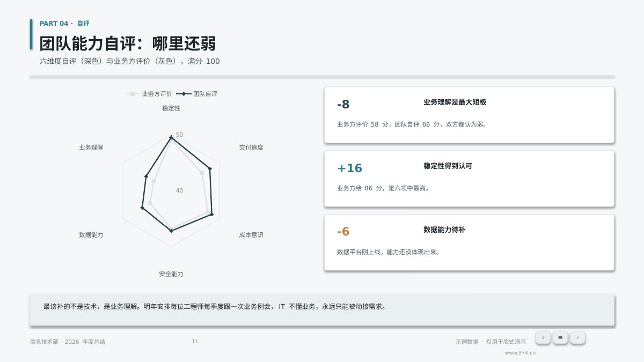Select the 业务方给 86 分 description text
Screen dimensions: 644x362
pos(383,188)
